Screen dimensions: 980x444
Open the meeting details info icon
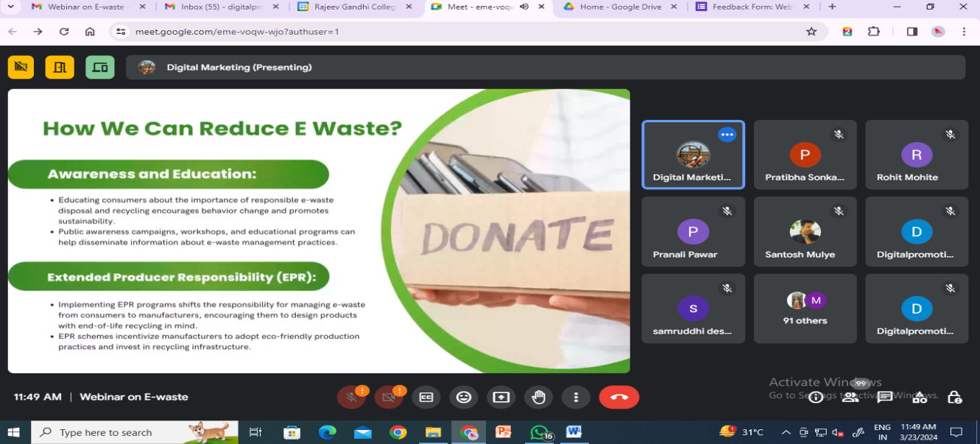coord(815,398)
